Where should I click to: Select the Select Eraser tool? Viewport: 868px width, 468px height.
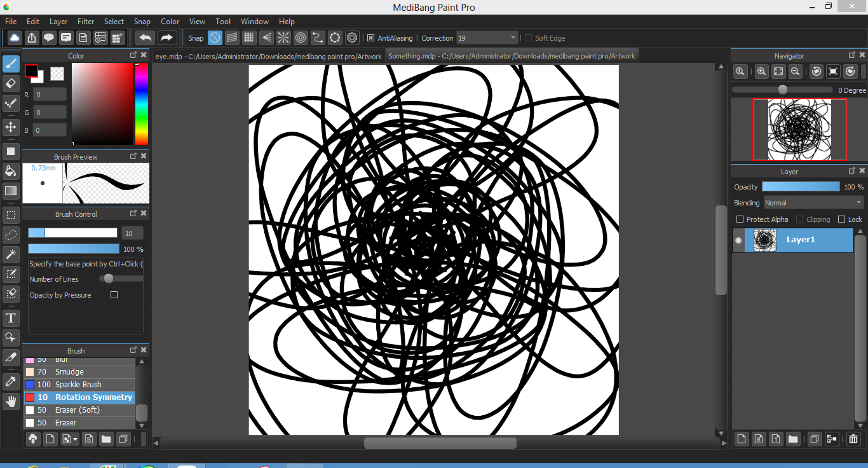(11, 294)
